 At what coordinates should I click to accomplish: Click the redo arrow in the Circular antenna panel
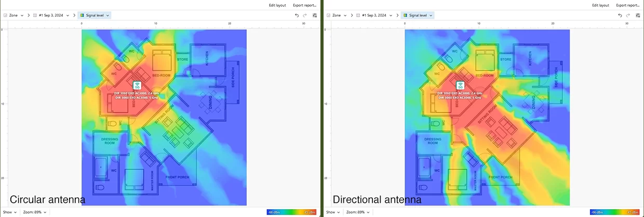304,16
